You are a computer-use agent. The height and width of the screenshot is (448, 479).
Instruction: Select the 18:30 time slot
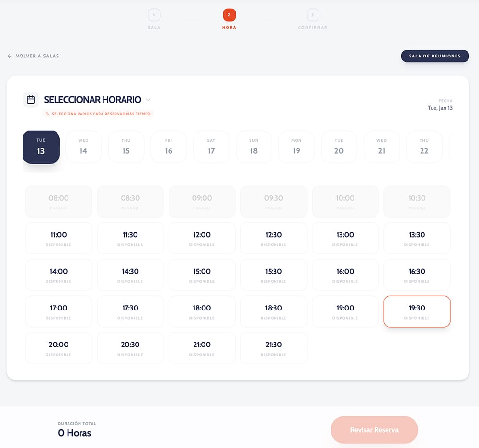click(x=274, y=311)
